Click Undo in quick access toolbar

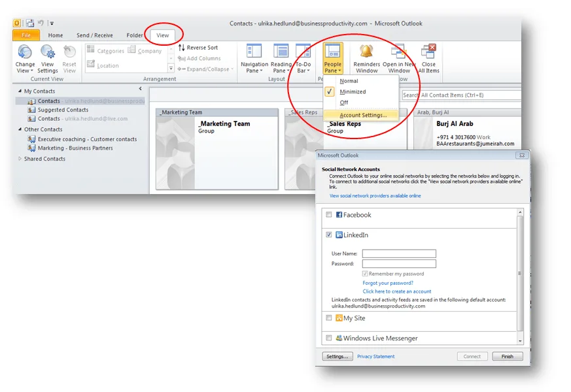click(41, 23)
